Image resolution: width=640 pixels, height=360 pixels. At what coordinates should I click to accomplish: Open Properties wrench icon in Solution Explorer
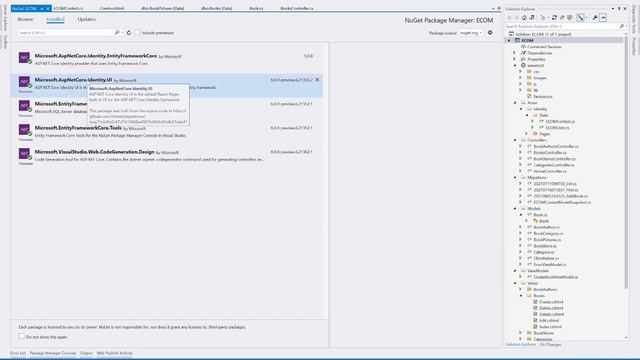click(595, 18)
